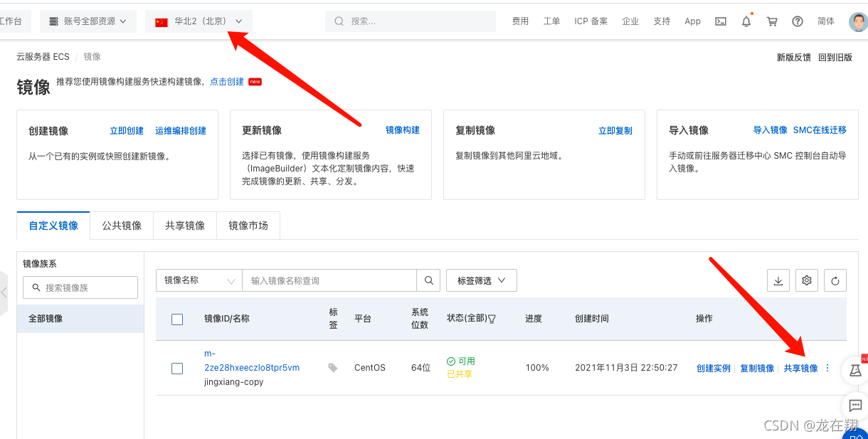The width and height of the screenshot is (868, 439).
Task: Open 企业 top menu
Action: click(x=630, y=21)
